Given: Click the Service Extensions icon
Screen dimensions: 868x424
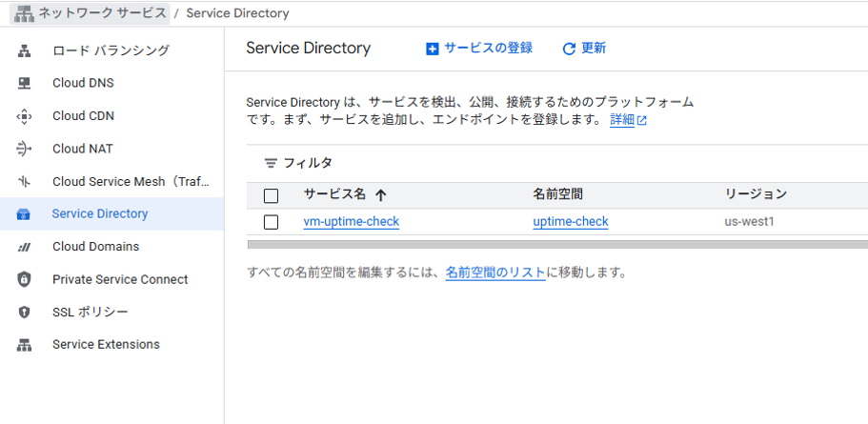Looking at the screenshot, I should point(24,345).
